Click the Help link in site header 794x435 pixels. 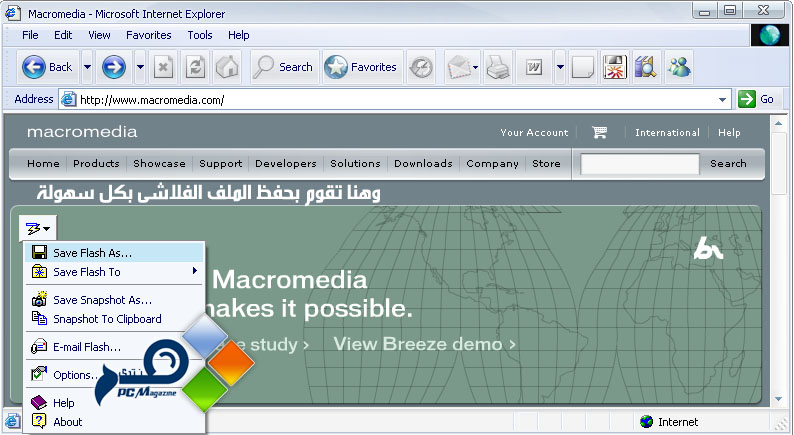pyautogui.click(x=729, y=133)
